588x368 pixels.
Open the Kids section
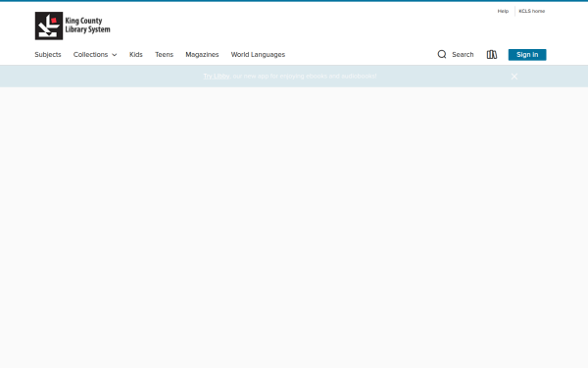pos(136,54)
